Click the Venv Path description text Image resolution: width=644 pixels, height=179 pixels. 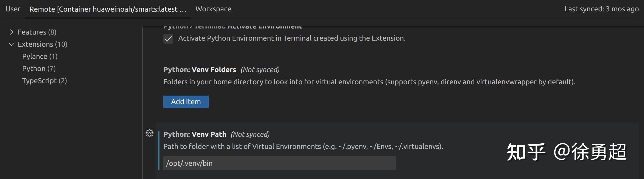tap(303, 146)
